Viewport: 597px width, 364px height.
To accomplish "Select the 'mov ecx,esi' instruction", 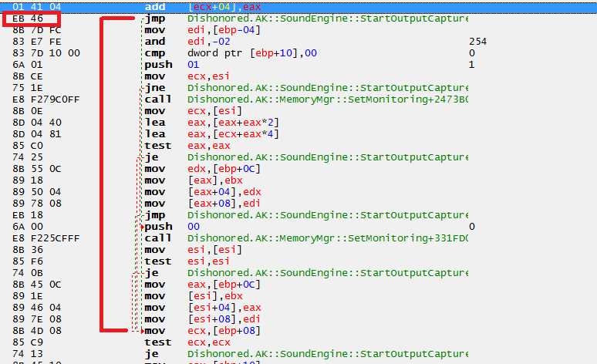I will [187, 76].
